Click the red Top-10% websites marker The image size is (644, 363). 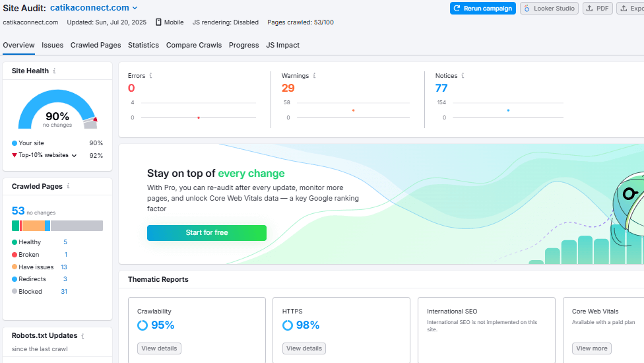tap(15, 155)
